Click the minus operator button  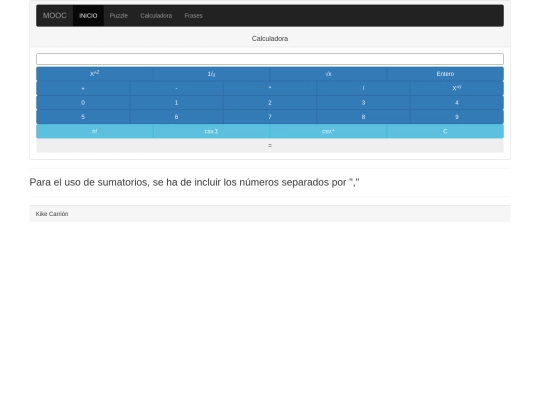click(x=176, y=88)
